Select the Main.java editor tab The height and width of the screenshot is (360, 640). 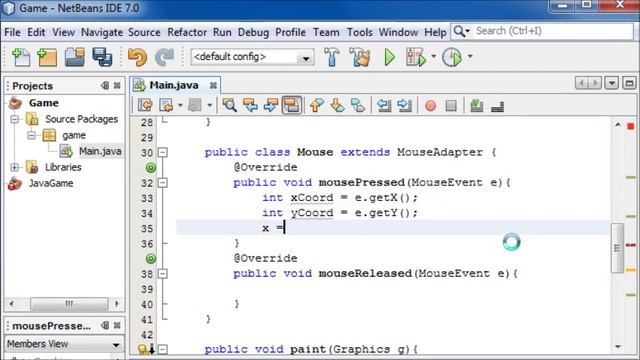click(174, 85)
